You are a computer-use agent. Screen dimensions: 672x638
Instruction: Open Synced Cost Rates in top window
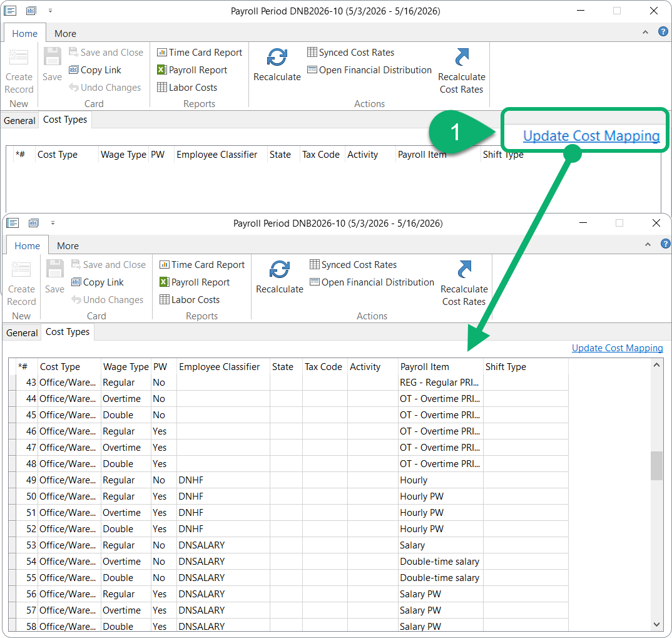click(351, 53)
